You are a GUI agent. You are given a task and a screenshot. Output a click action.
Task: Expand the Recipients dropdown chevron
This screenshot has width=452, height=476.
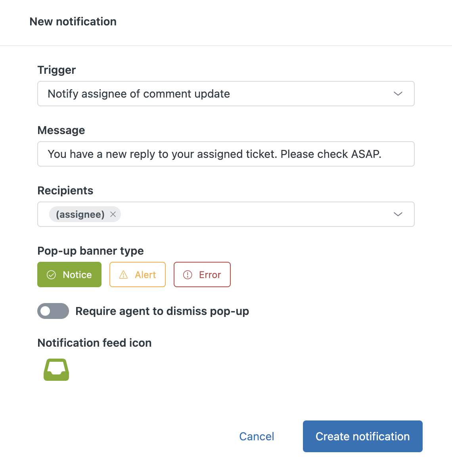pyautogui.click(x=398, y=214)
